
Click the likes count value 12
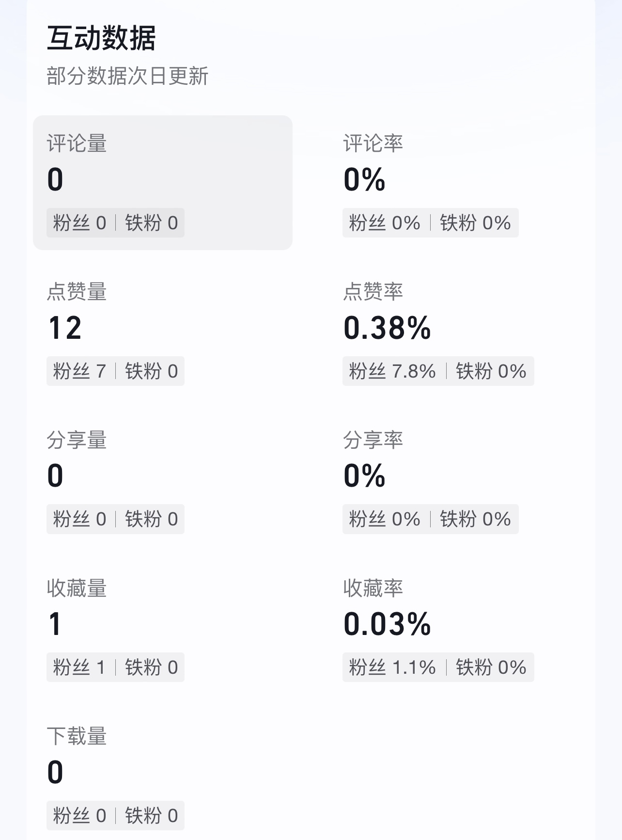[65, 328]
